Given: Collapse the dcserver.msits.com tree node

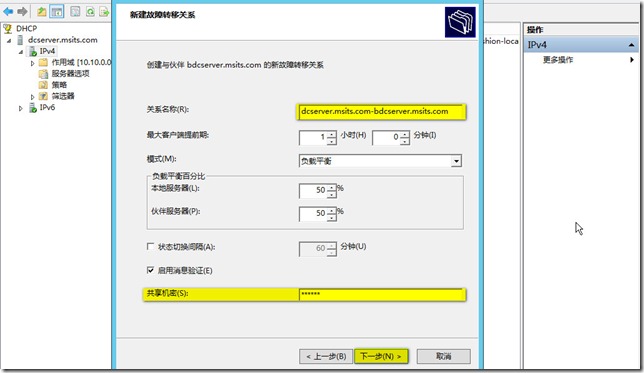Looking at the screenshot, I should pos(9,41).
